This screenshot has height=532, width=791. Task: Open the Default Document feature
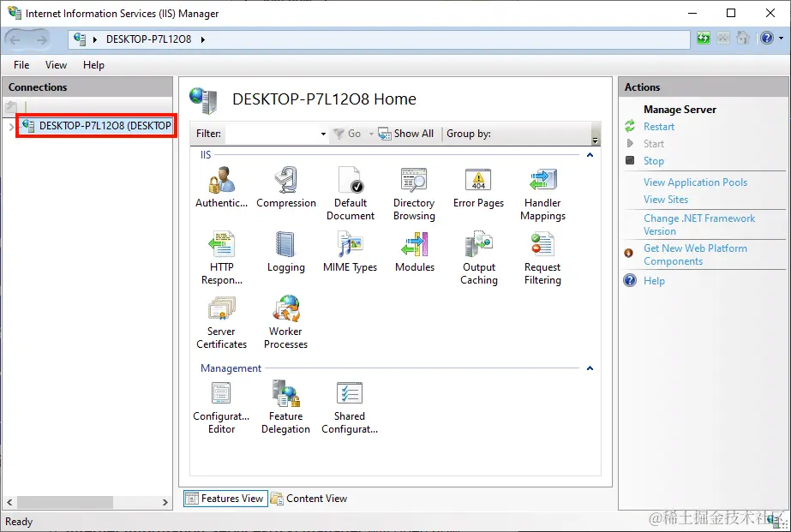coord(351,194)
